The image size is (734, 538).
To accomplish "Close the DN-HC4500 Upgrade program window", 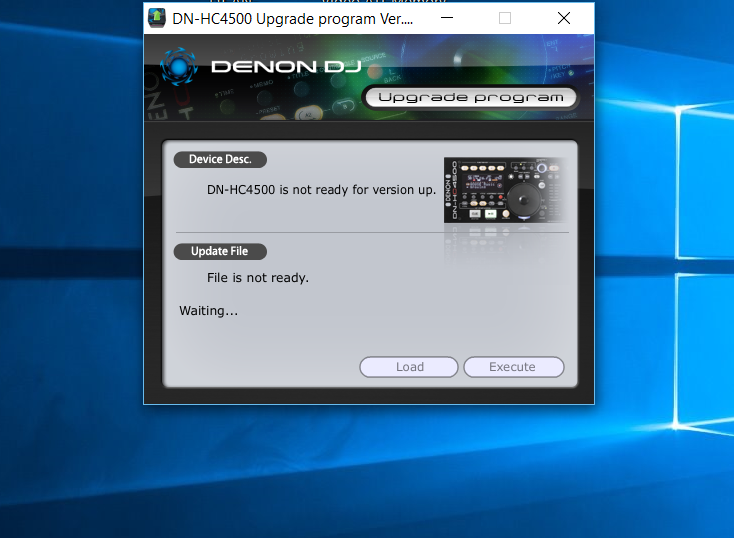I will pos(564,18).
